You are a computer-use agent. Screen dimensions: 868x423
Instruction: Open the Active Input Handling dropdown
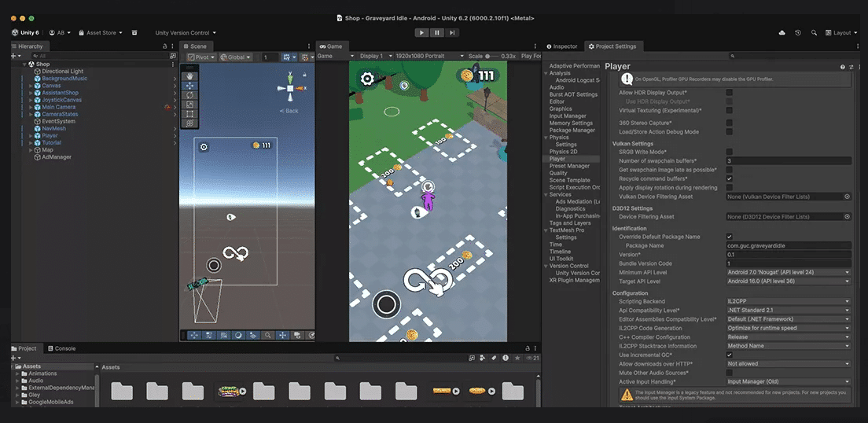click(789, 381)
